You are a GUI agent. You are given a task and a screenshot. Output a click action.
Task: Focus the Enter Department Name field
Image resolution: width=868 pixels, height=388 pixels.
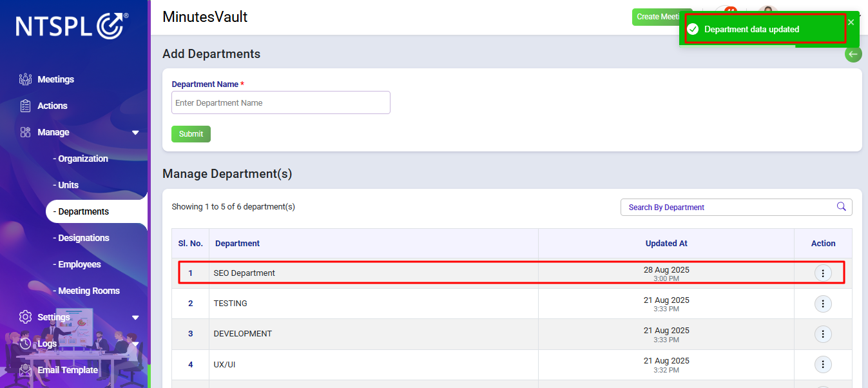click(x=281, y=102)
